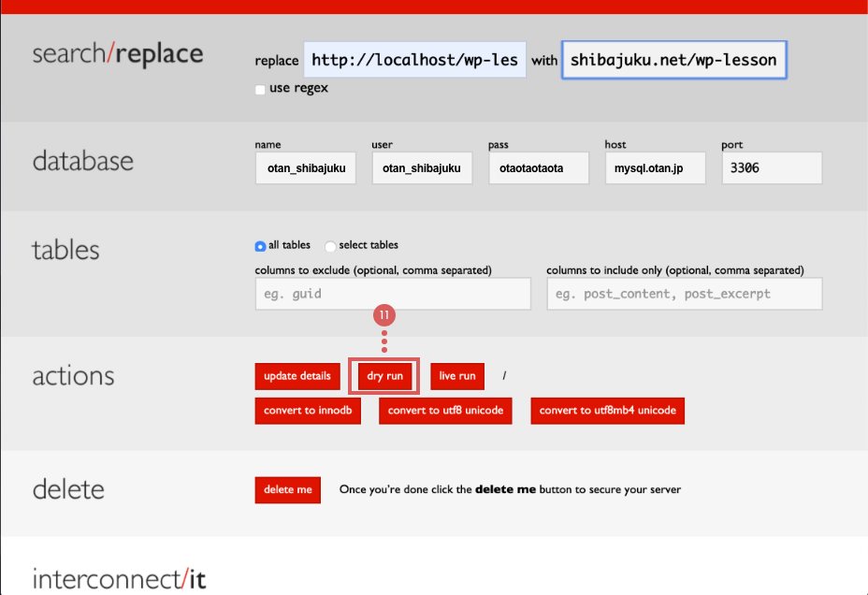
Task: Enable the use regex checkbox
Action: click(260, 90)
